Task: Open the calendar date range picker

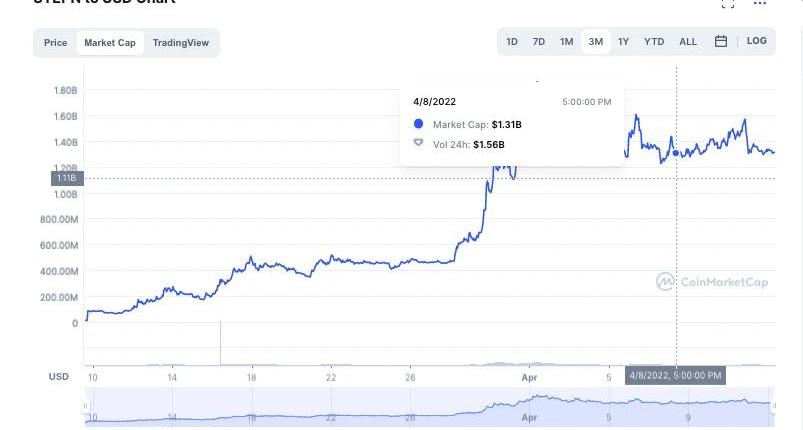Action: click(x=721, y=42)
